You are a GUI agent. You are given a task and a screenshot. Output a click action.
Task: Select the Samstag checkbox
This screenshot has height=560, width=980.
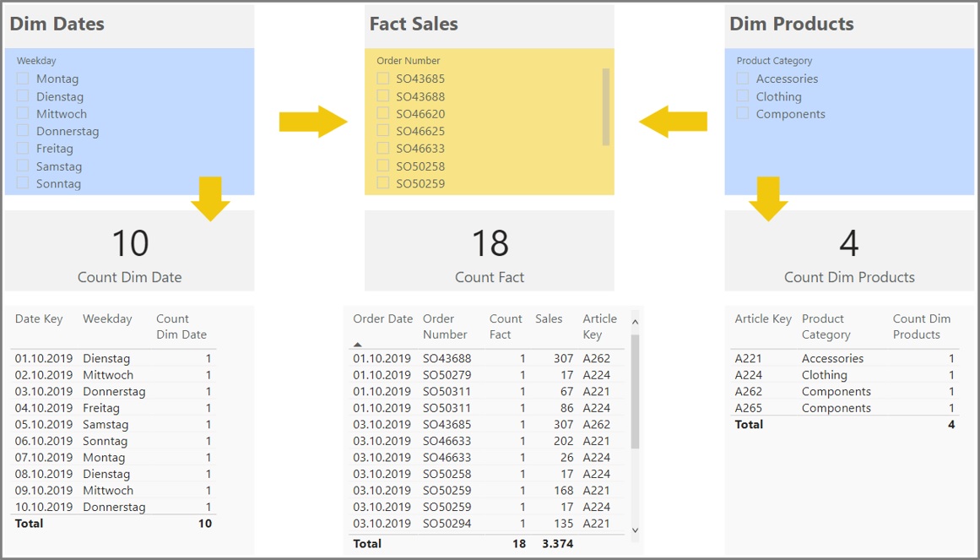pyautogui.click(x=21, y=166)
